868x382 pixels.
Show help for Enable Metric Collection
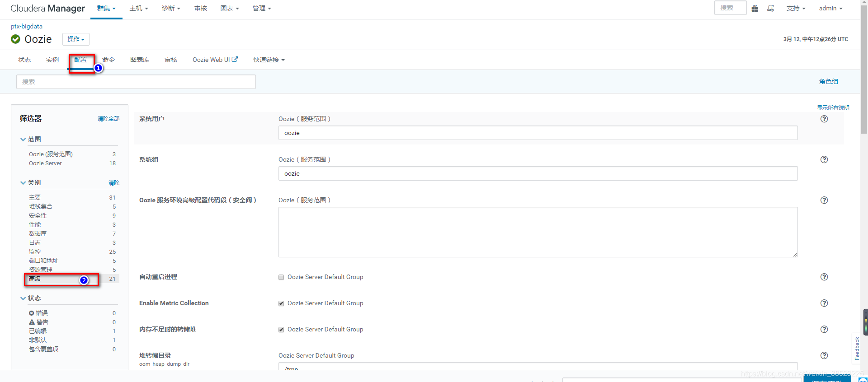824,303
